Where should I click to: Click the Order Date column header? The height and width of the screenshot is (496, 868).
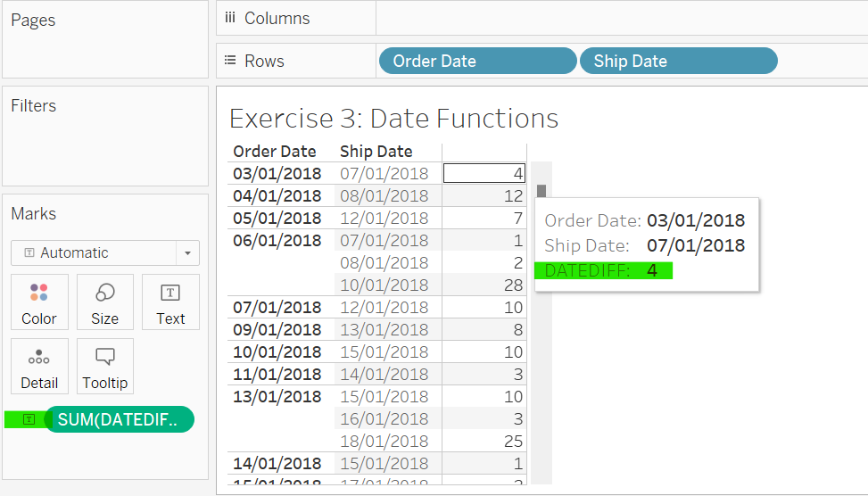[x=275, y=152]
